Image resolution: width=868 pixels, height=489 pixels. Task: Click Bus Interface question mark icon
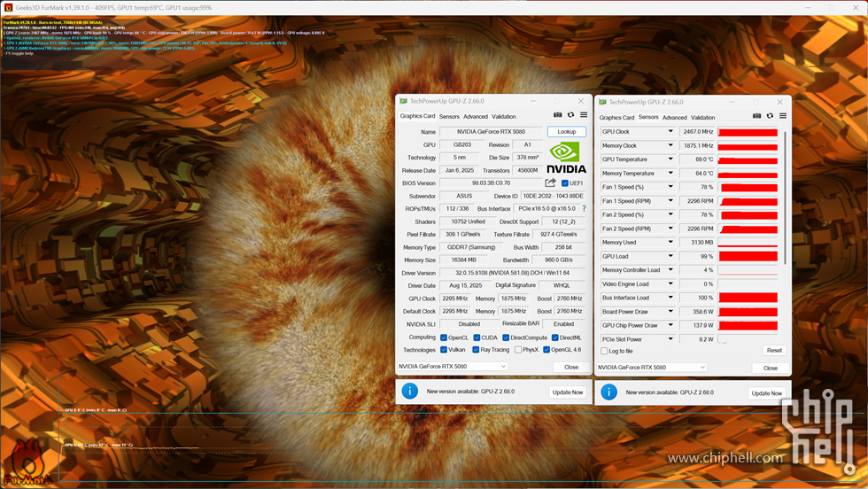pyautogui.click(x=584, y=209)
